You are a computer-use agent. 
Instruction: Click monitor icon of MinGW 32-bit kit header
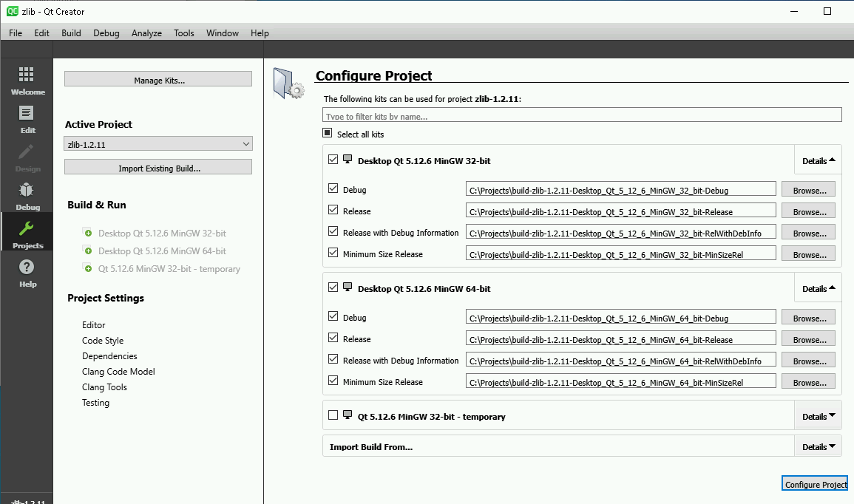pos(348,159)
